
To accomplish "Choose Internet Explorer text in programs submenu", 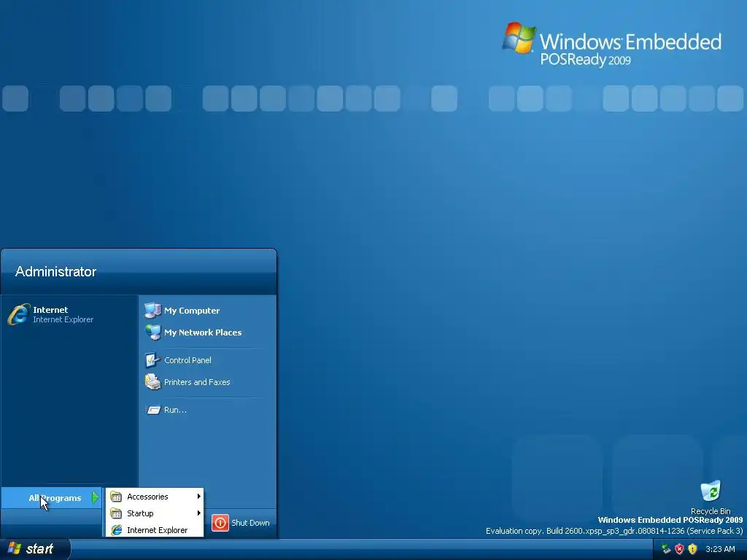I will [x=158, y=530].
